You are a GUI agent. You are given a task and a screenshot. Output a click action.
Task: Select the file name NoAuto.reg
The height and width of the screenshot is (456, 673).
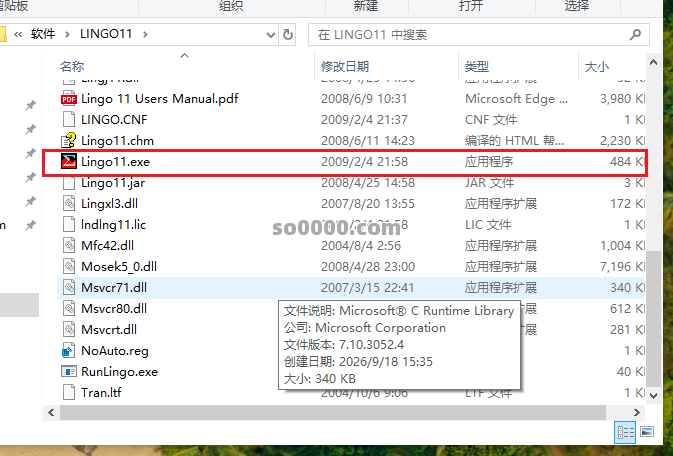(x=115, y=351)
